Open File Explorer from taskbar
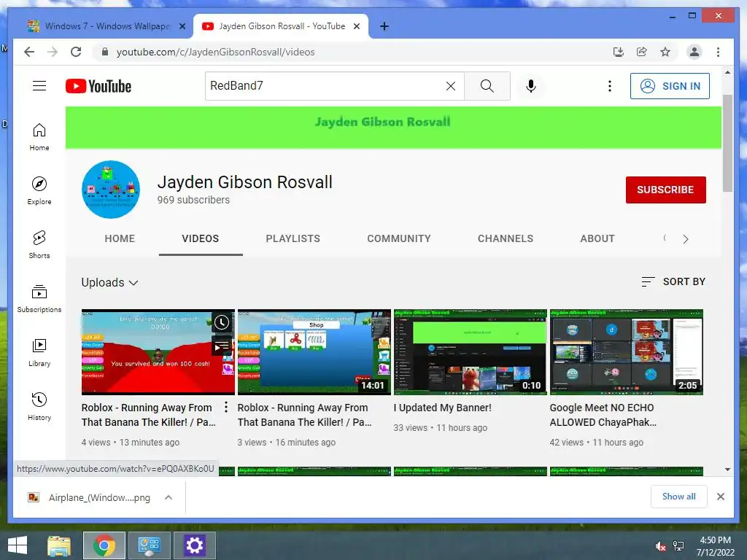Screen dimensions: 747x560 (59, 545)
